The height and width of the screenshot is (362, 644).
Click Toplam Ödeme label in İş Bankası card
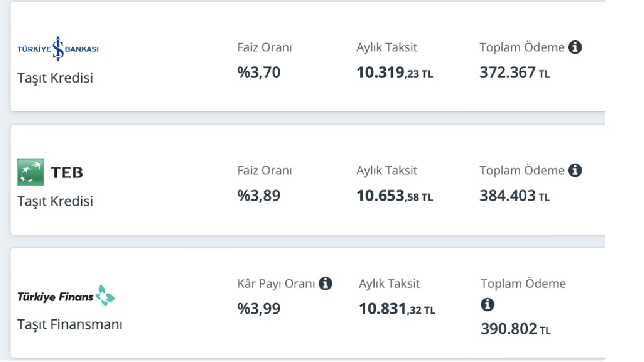click(522, 48)
